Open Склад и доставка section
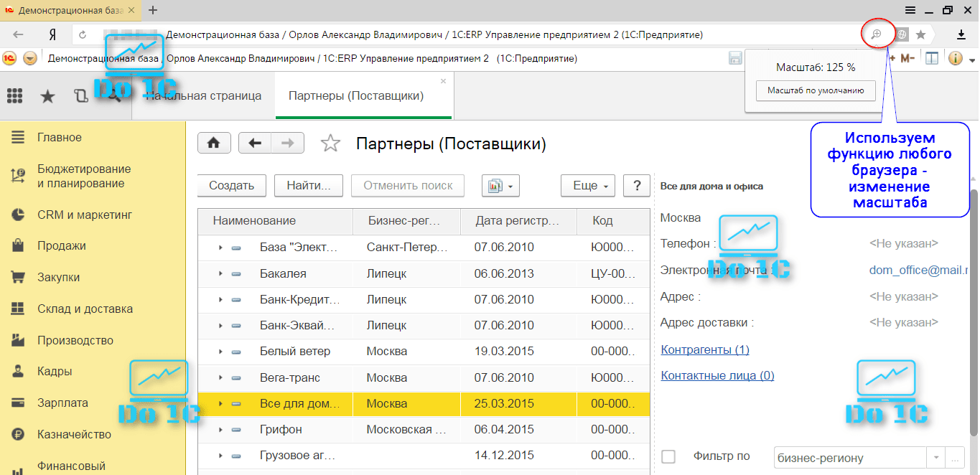Image resolution: width=980 pixels, height=475 pixels. click(x=85, y=309)
